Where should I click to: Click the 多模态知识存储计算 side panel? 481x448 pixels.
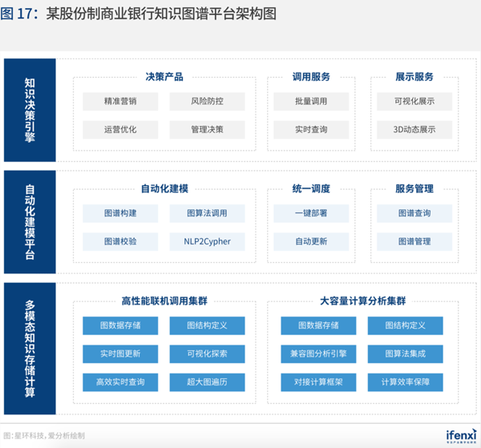30,349
